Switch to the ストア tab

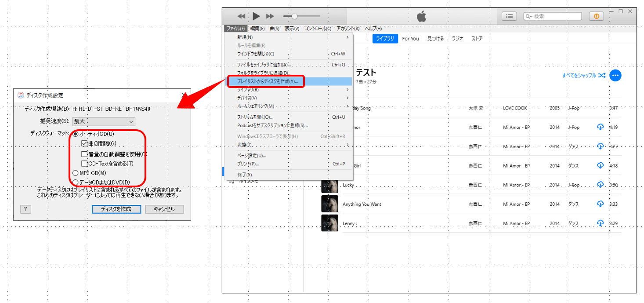click(477, 39)
